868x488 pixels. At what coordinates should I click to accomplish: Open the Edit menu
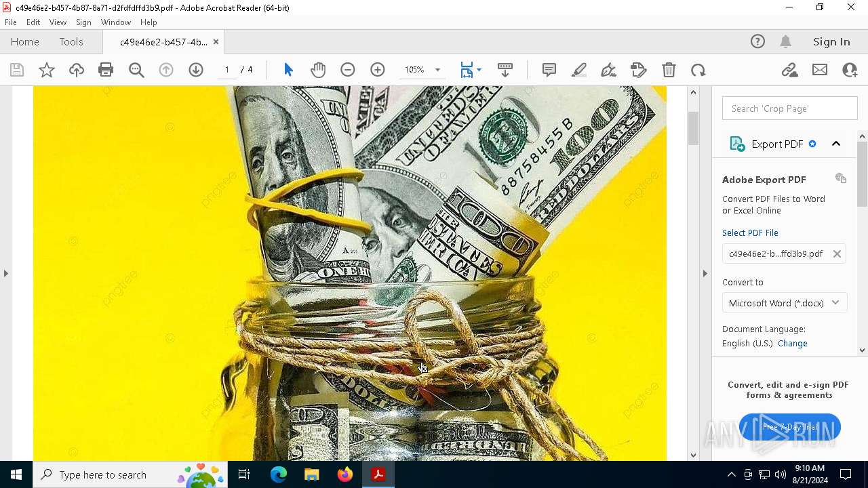tap(33, 22)
